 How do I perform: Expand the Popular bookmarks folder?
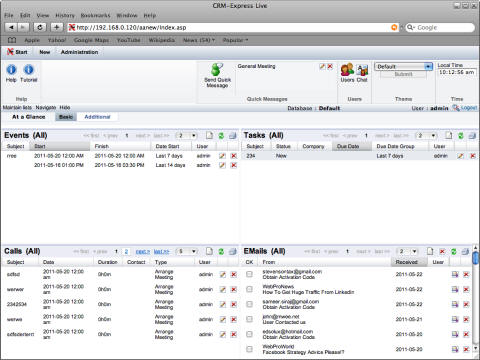coord(236,40)
